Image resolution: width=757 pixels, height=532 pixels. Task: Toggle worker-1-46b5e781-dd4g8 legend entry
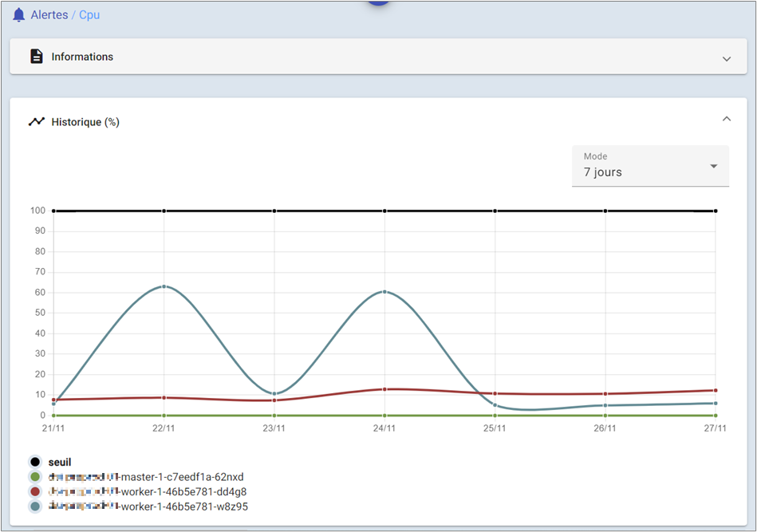pos(148,491)
